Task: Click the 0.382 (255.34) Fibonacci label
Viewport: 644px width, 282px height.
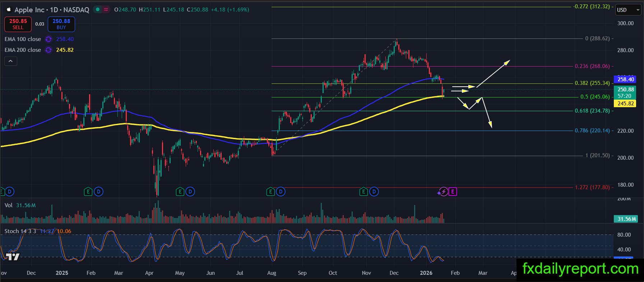Action: (x=593, y=83)
